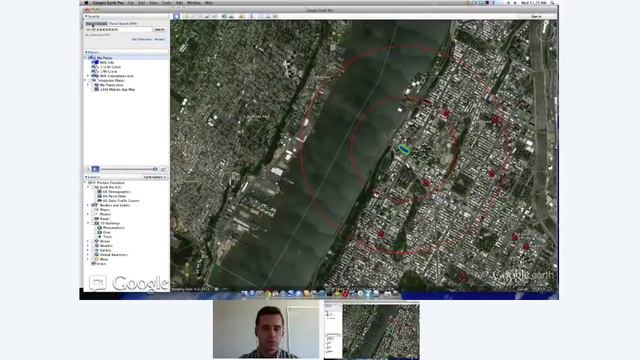Screen dimensions: 640x360
Task: Select the Trees layer item
Action: (107, 237)
